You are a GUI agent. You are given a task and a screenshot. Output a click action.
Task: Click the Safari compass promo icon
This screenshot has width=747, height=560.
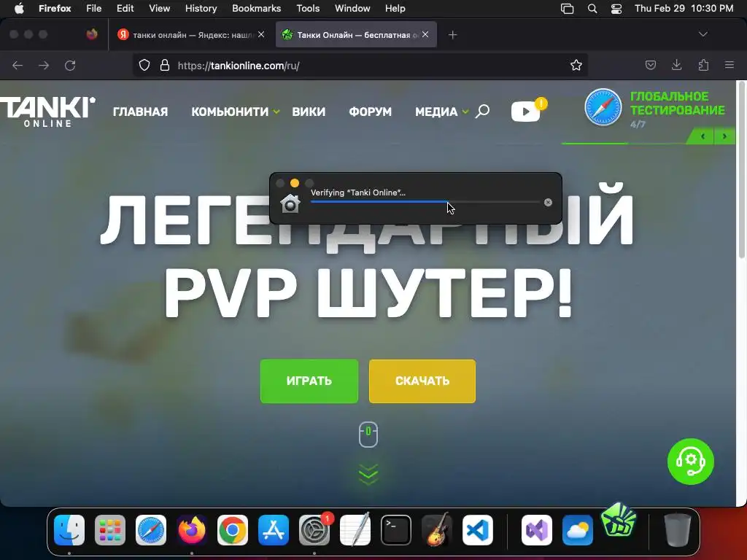pos(603,107)
